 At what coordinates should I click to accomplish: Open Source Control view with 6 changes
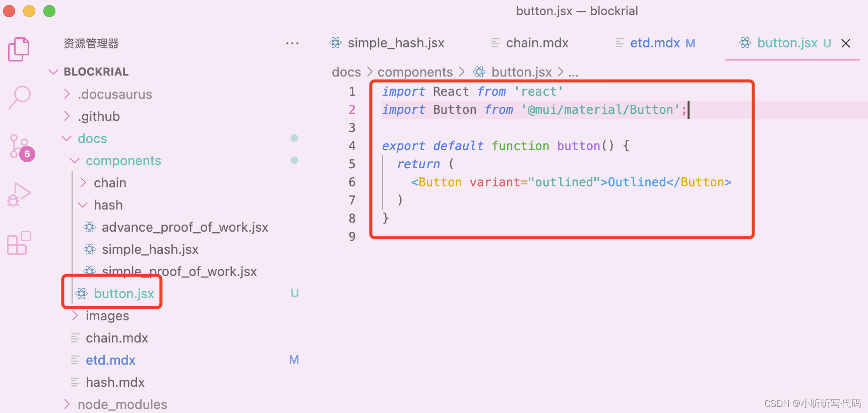[22, 148]
